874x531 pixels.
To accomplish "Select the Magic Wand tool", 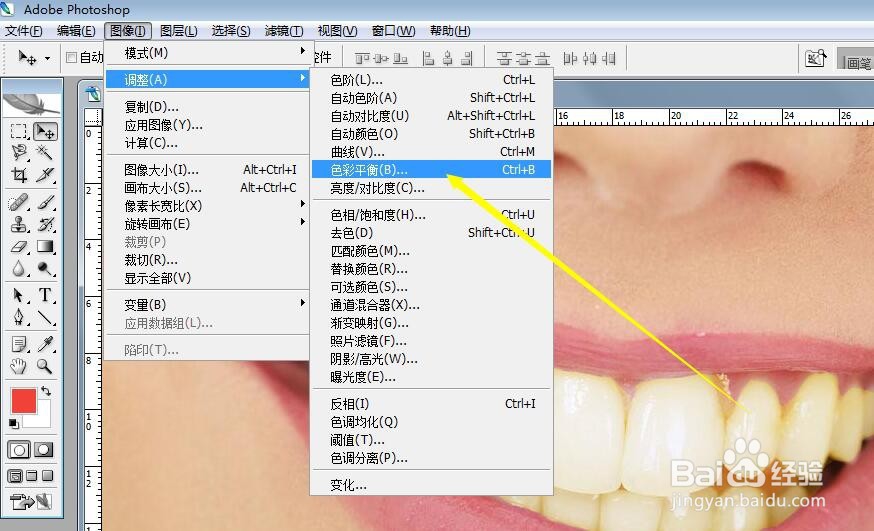I will (45, 153).
